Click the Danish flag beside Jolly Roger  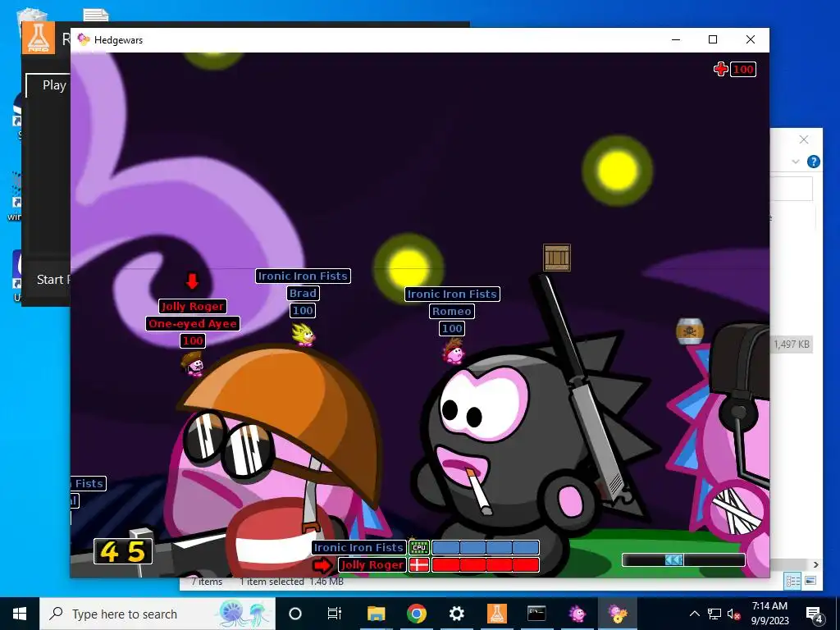coord(419,564)
